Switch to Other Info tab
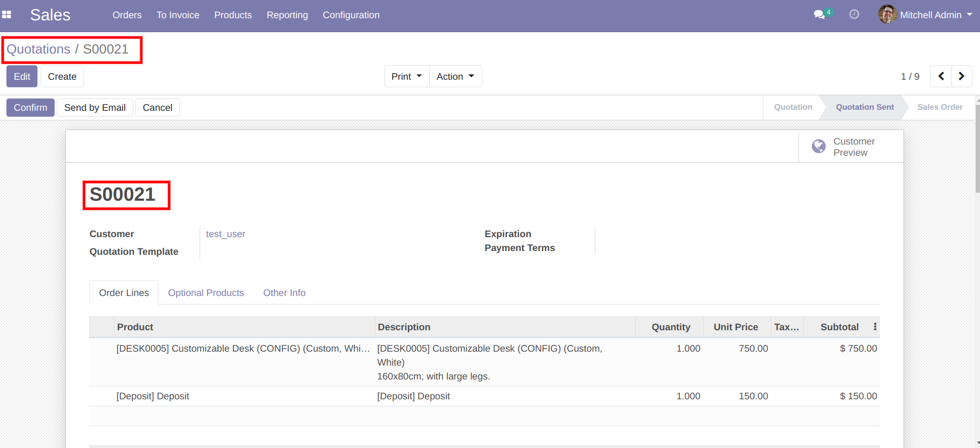 click(x=284, y=293)
